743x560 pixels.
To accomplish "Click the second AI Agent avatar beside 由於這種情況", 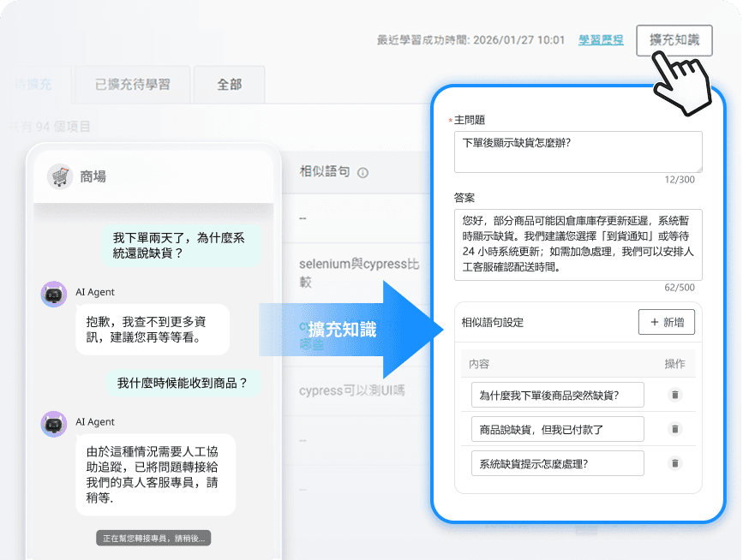I will pyautogui.click(x=53, y=424).
